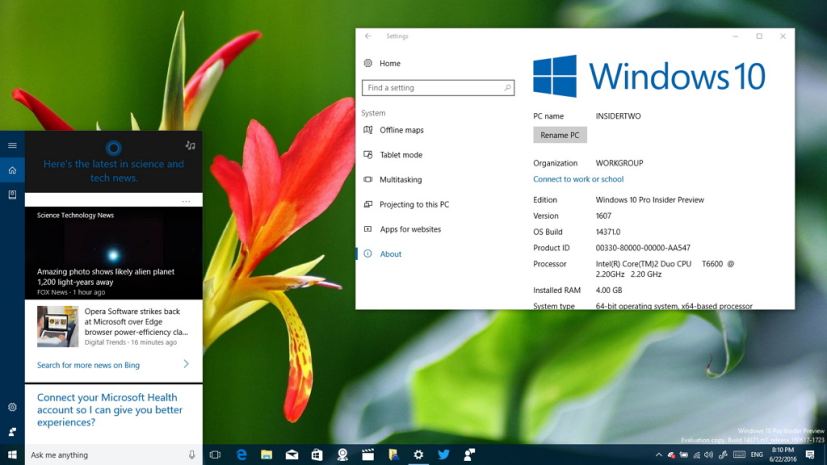Open File Explorer from taskbar
This screenshot has width=827, height=465.
tap(266, 454)
